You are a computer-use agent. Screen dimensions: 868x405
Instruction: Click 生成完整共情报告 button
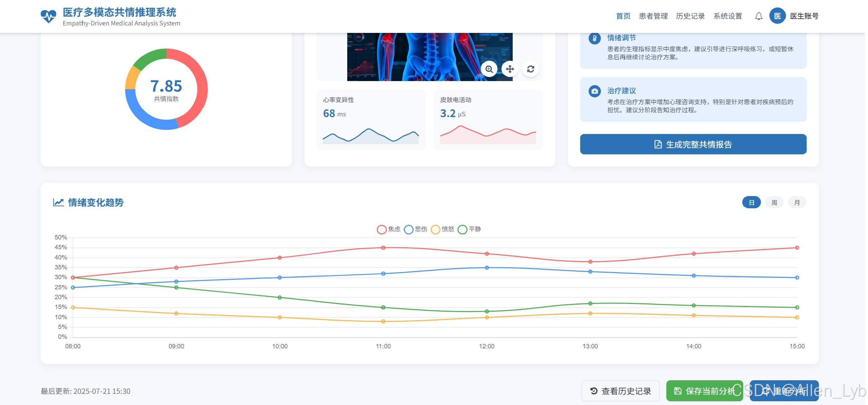coord(693,144)
